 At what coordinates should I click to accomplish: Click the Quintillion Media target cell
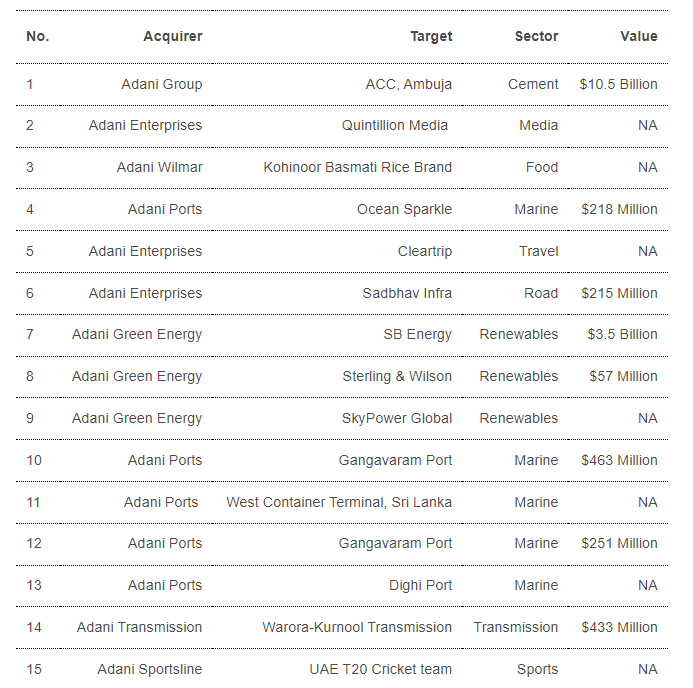pos(394,126)
